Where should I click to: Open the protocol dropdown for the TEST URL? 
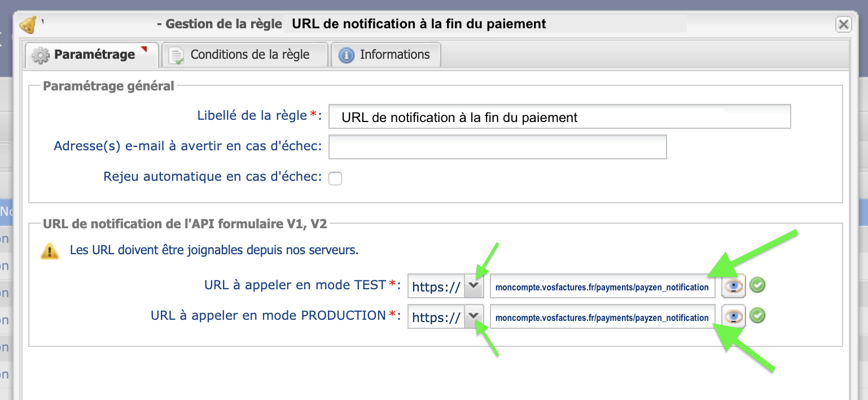pos(474,285)
